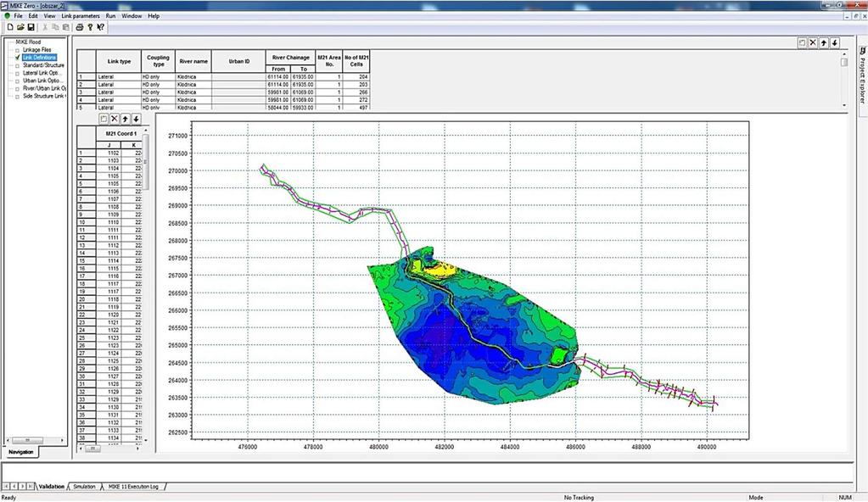Select River/Urban Link Options tree entry
The width and height of the screenshot is (868, 502).
point(44,88)
